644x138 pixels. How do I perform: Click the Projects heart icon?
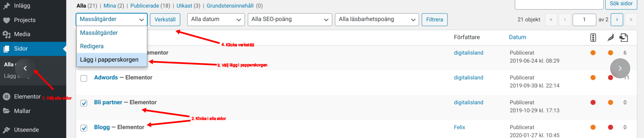(x=6, y=20)
